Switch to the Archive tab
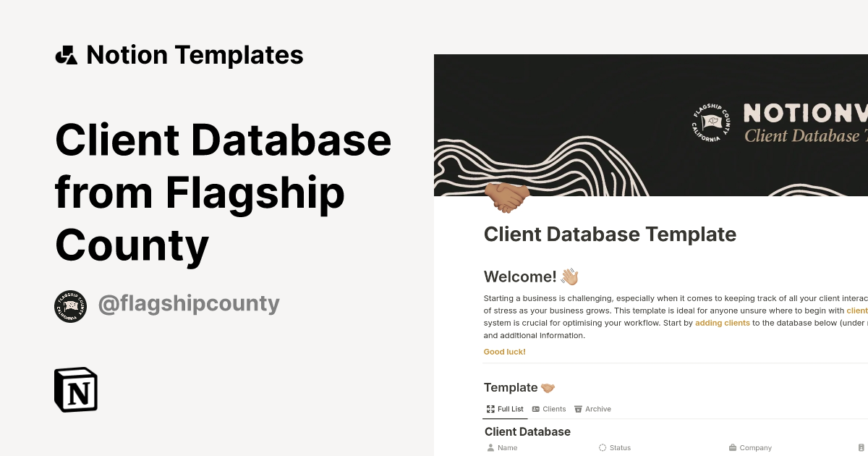This screenshot has height=456, width=868. tap(597, 409)
